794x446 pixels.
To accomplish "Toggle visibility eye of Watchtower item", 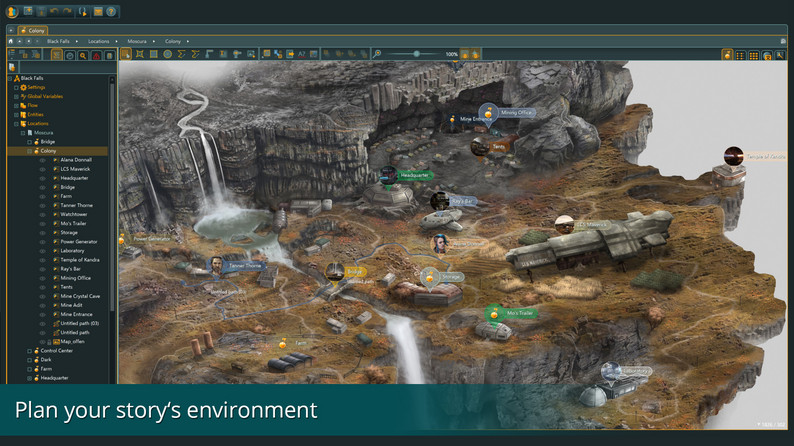I will (43, 214).
